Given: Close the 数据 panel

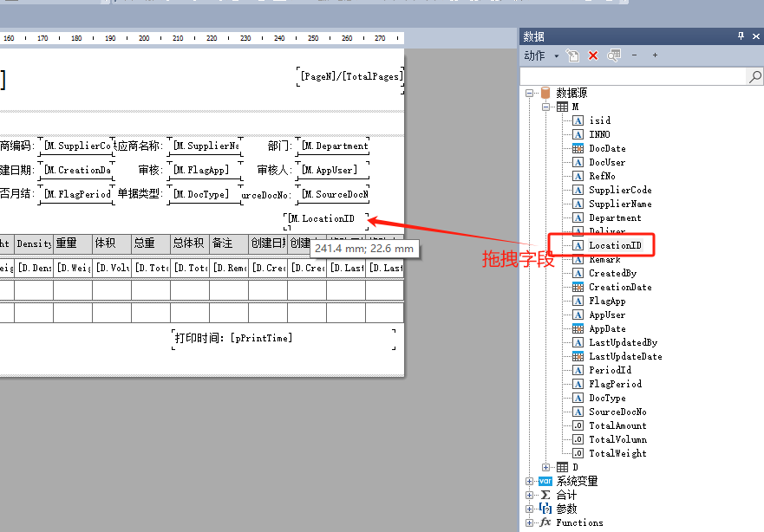Looking at the screenshot, I should pos(755,36).
